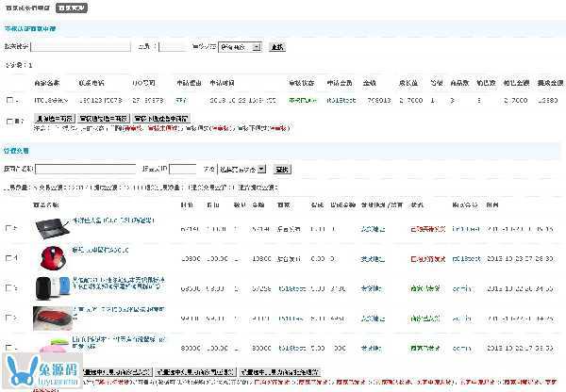This screenshot has width=566, height=392.
Task: Click the red status text in the black tablet case row
Action: coord(427,229)
